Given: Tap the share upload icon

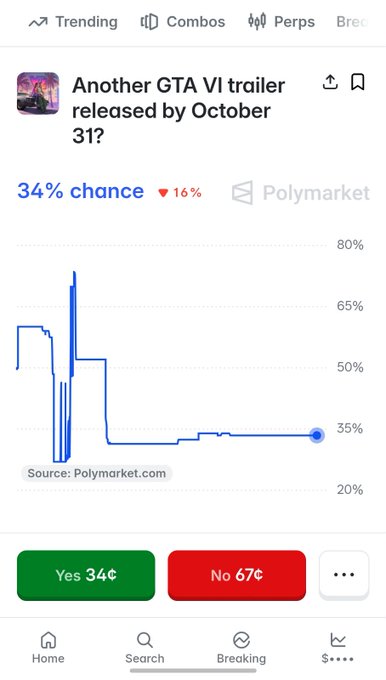Looking at the screenshot, I should tap(330, 82).
